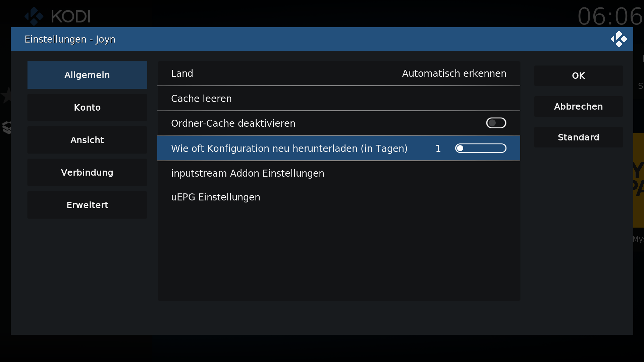Click the Einstellungen - Joyn title
This screenshot has height=362, width=644.
(70, 39)
